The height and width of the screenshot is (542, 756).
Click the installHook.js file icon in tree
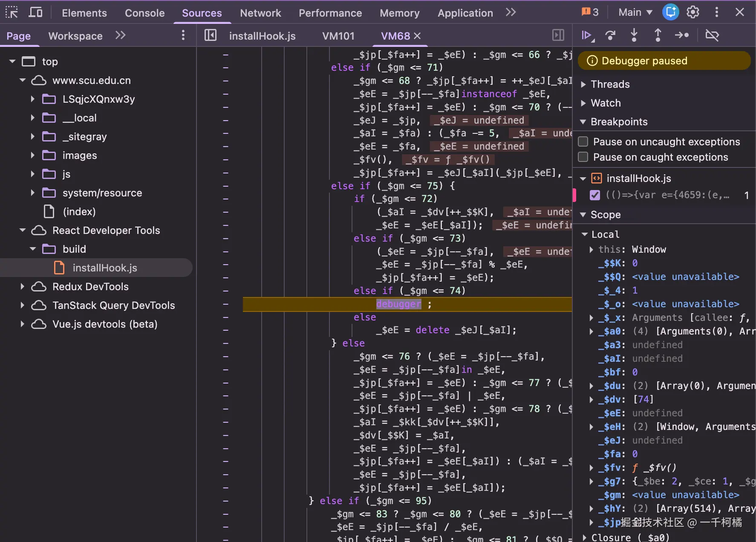click(x=59, y=268)
